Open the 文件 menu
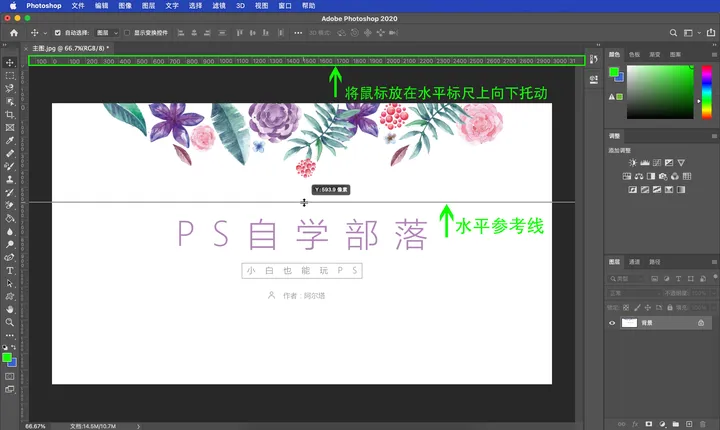720x430 pixels. (78, 6)
